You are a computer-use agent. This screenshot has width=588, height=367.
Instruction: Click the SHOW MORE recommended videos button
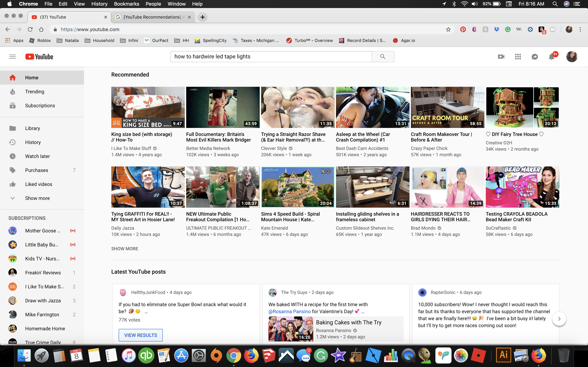(124, 248)
